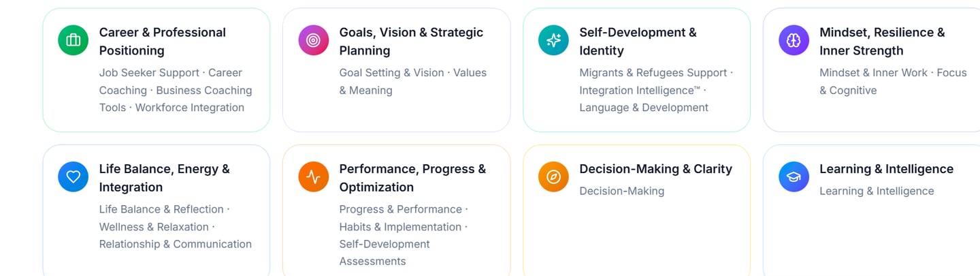
Task: Click the Migrants & Refugees Support description text
Action: pos(653,73)
